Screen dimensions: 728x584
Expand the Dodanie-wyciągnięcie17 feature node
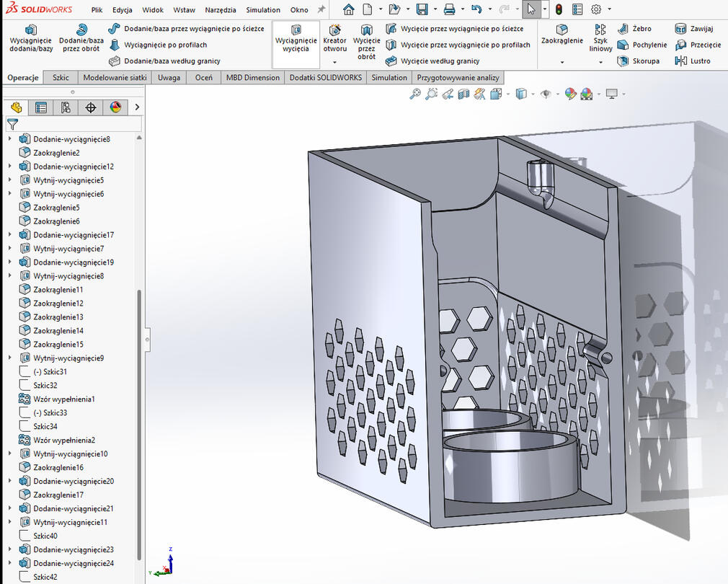(x=9, y=235)
